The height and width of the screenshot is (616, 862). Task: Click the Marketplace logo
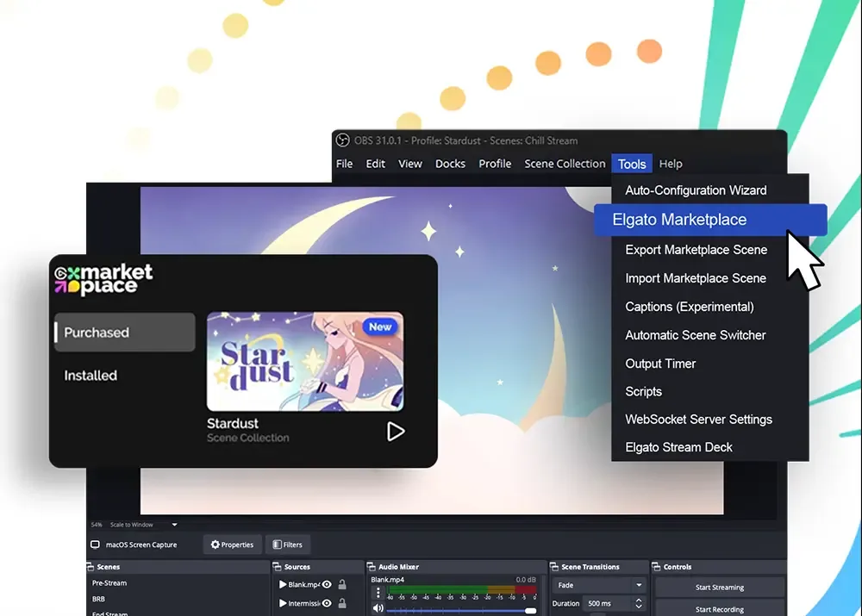(103, 280)
